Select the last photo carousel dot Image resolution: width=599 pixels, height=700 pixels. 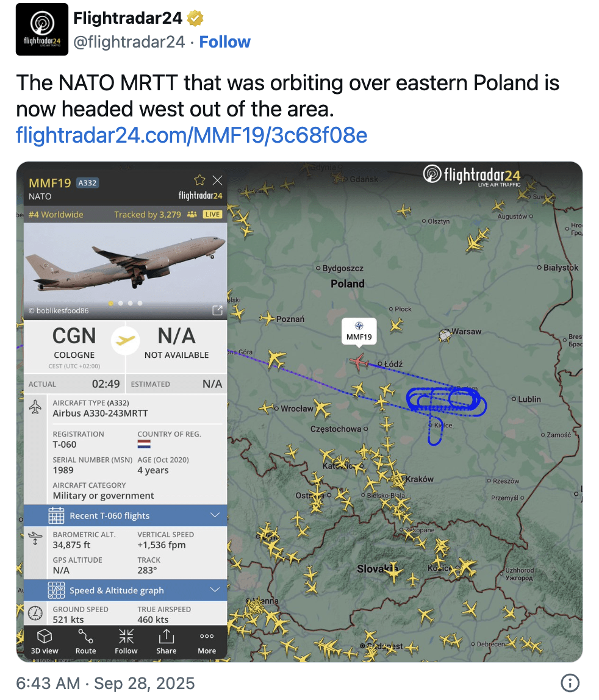point(140,303)
